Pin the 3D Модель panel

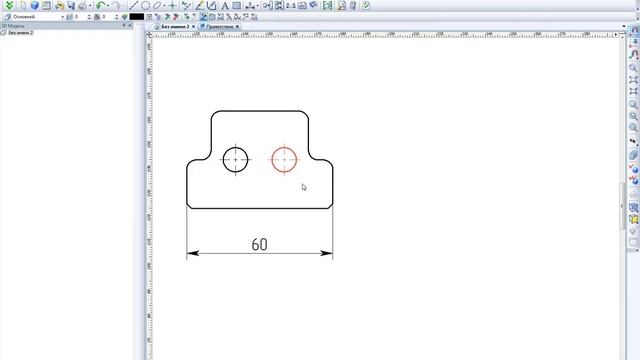[x=124, y=25]
